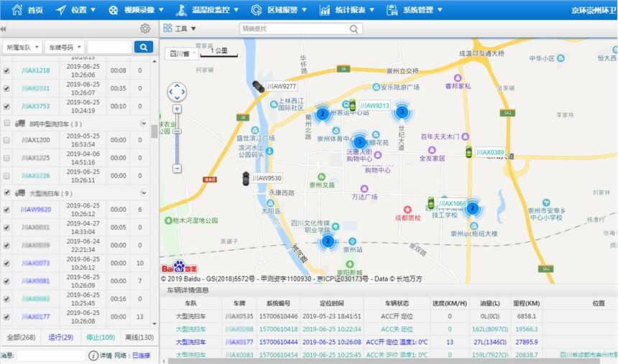Zoom in with the map plus button
The height and width of the screenshot is (364, 618).
click(177, 109)
